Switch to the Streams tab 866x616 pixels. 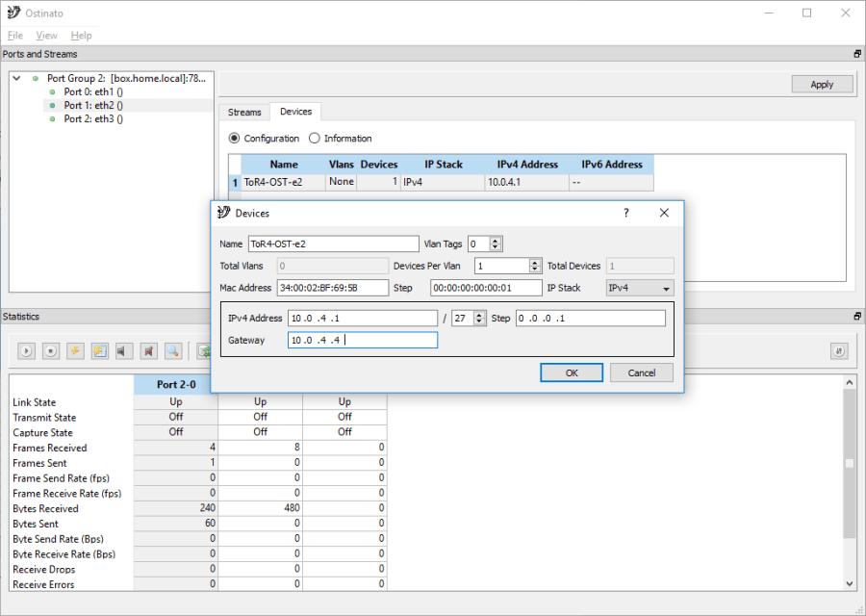pos(244,113)
